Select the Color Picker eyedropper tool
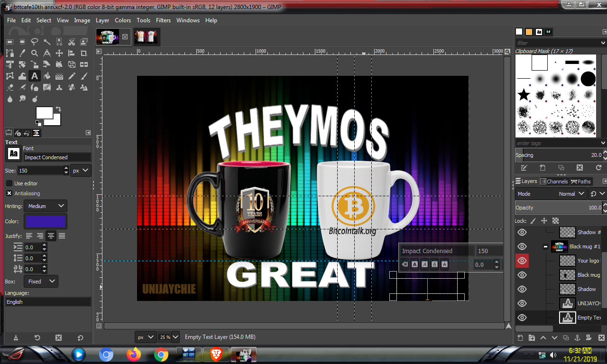This screenshot has height=364, width=607. coord(22,53)
